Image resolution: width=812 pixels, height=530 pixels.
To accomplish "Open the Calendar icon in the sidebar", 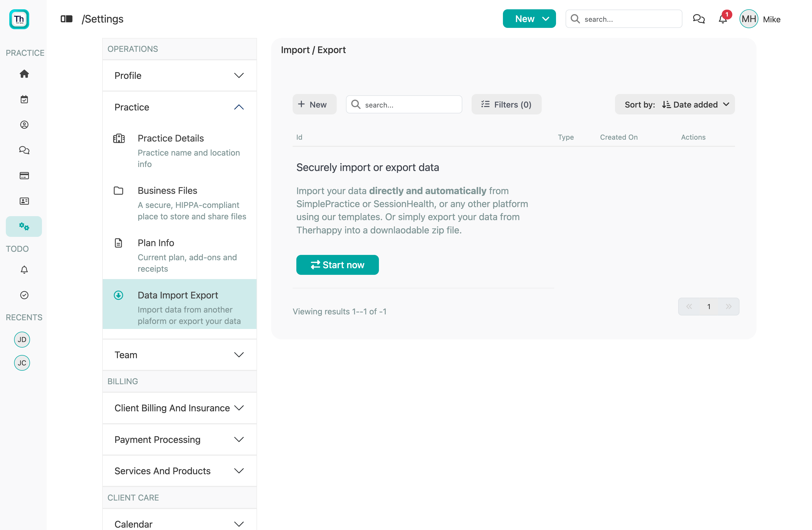I will click(x=24, y=99).
